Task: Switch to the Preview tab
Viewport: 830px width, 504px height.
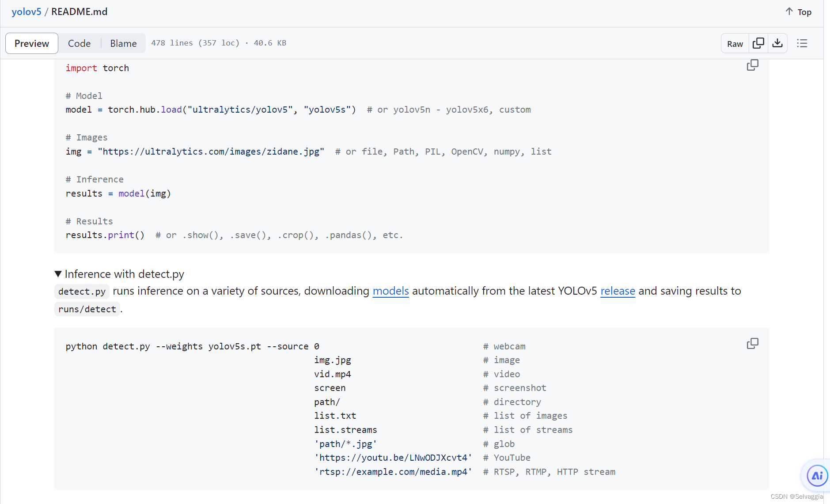Action: pyautogui.click(x=32, y=43)
